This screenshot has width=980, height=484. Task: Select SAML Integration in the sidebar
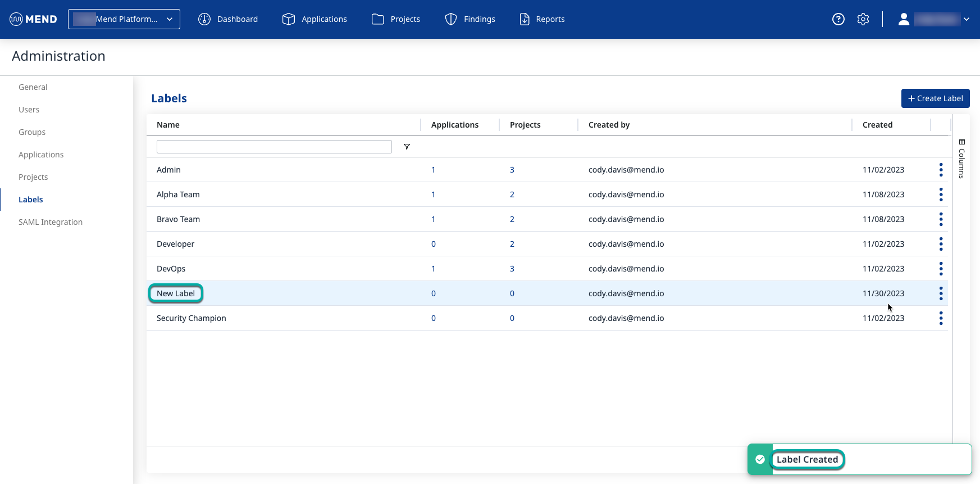tap(51, 222)
